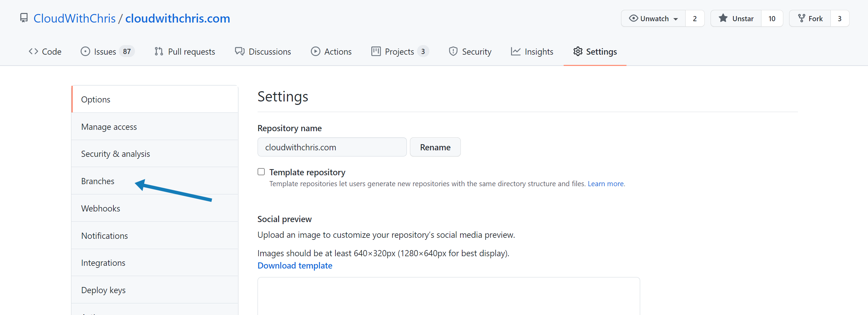This screenshot has width=868, height=315.
Task: Click the repository name input field
Action: (x=331, y=147)
